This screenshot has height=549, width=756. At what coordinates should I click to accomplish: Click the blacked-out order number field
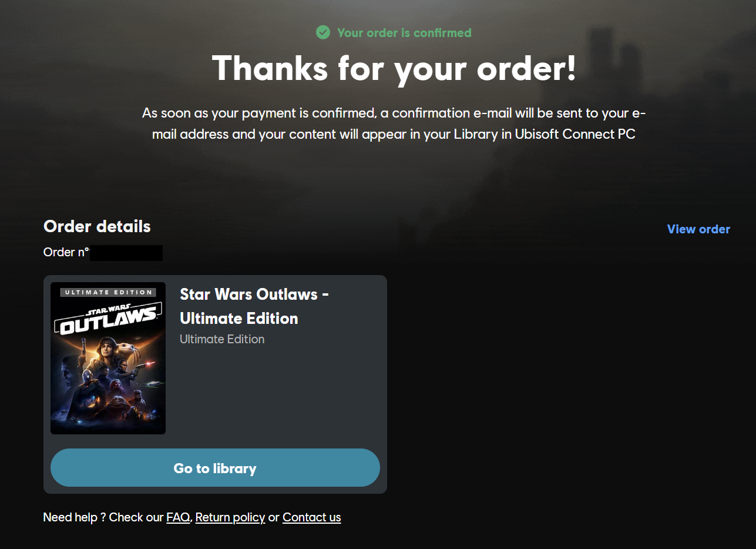(x=126, y=253)
